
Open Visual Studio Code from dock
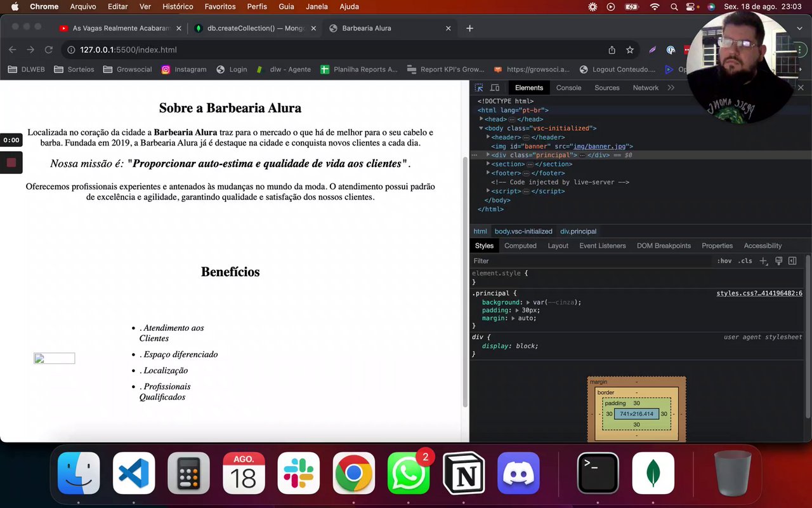pyautogui.click(x=134, y=473)
